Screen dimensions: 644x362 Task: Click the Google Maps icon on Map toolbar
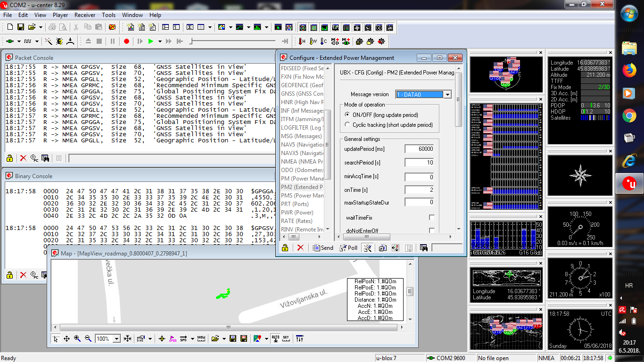(x=257, y=338)
